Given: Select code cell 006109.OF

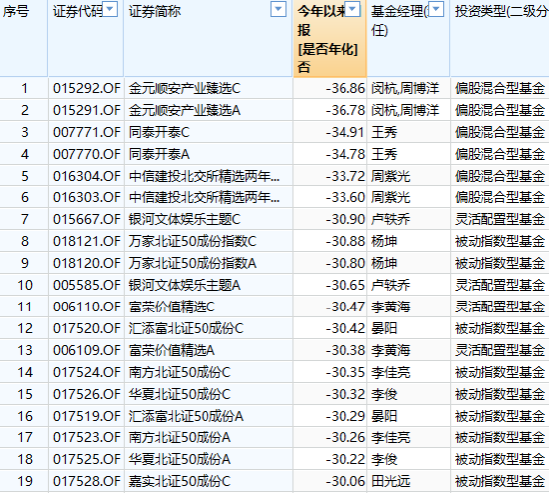Looking at the screenshot, I should [x=86, y=350].
